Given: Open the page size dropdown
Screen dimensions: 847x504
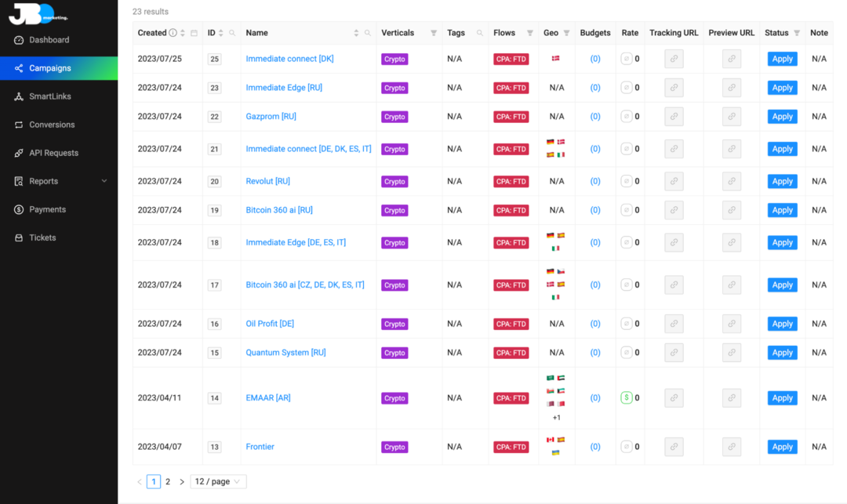Looking at the screenshot, I should tap(218, 481).
